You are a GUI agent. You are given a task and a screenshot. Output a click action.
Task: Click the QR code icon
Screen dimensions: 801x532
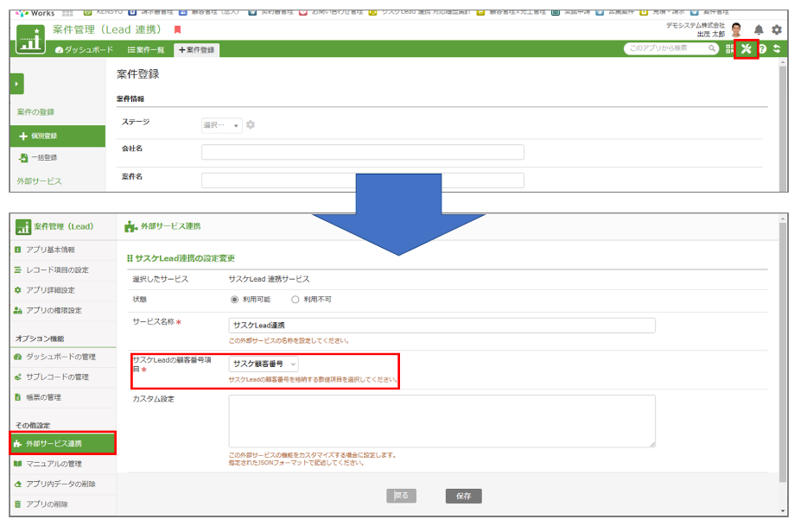(730, 49)
